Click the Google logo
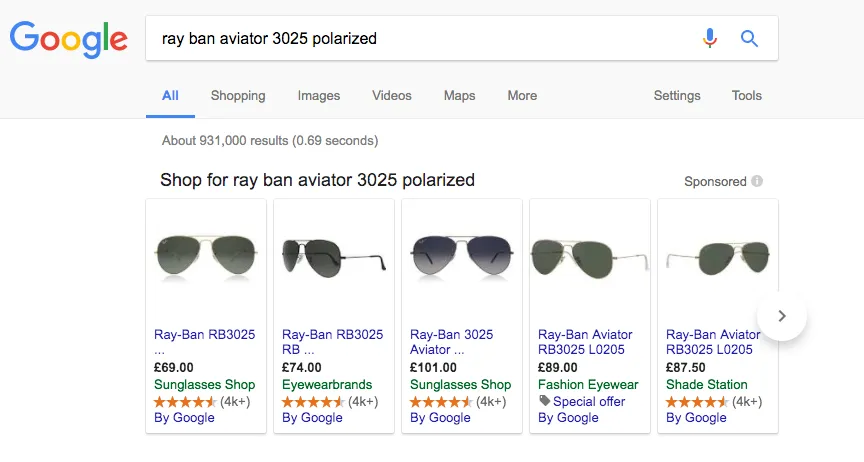Image resolution: width=864 pixels, height=462 pixels. click(x=69, y=39)
